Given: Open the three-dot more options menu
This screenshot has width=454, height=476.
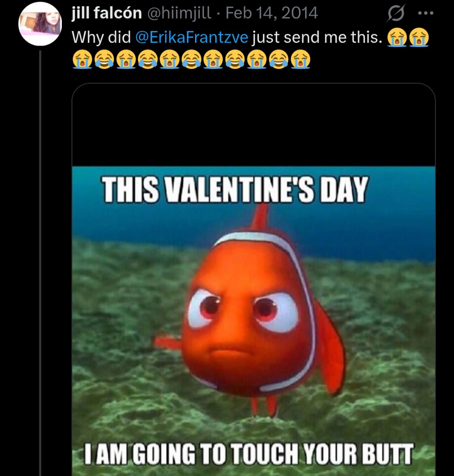Looking at the screenshot, I should (425, 13).
